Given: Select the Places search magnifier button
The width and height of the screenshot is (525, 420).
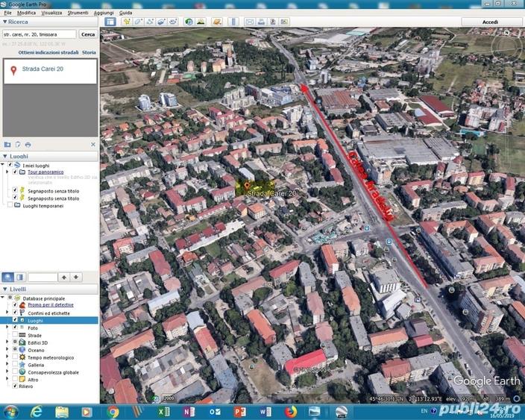Looking at the screenshot, I should click(x=8, y=278).
